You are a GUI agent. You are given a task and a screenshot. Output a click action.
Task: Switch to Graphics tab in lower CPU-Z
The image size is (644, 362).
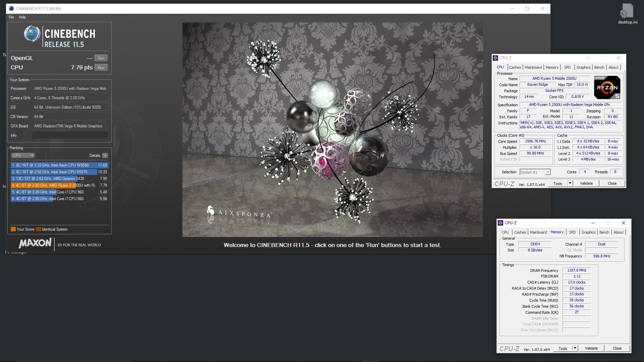588,232
